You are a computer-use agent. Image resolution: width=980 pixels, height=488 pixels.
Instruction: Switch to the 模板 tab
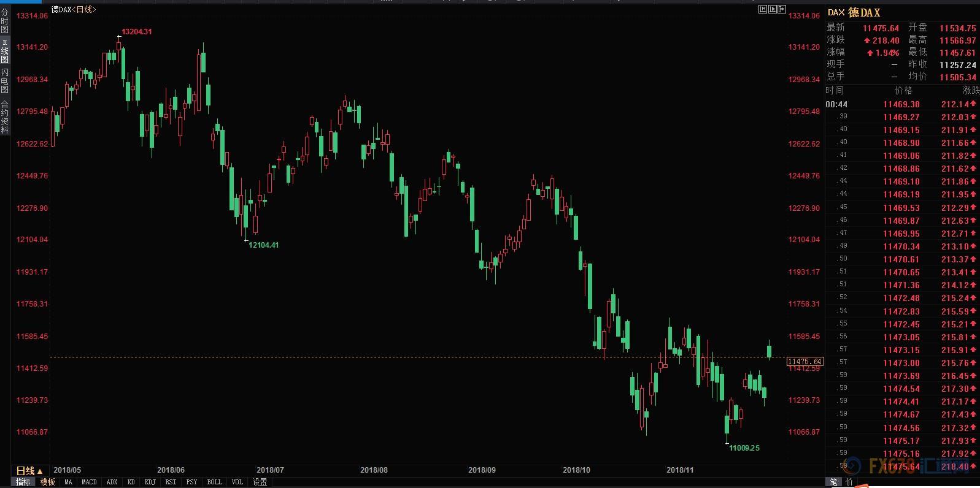(x=47, y=482)
